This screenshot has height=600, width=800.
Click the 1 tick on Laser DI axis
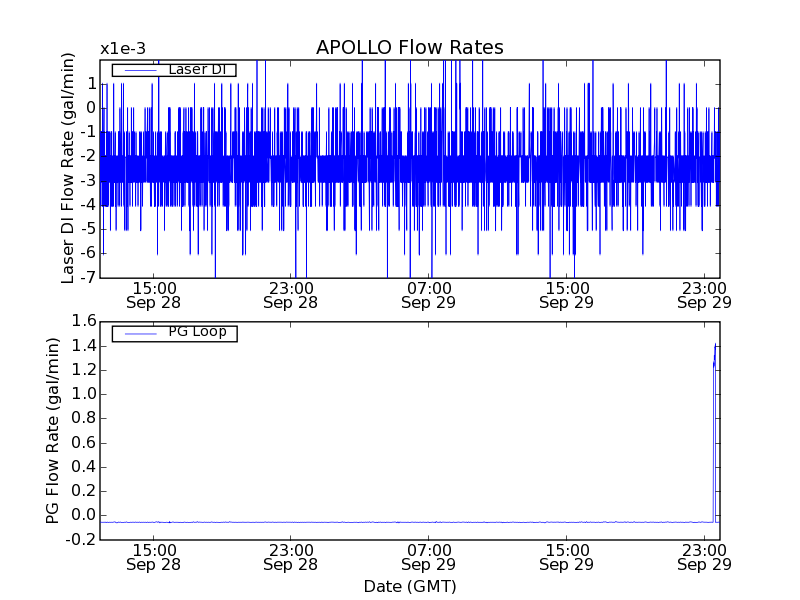(92, 84)
